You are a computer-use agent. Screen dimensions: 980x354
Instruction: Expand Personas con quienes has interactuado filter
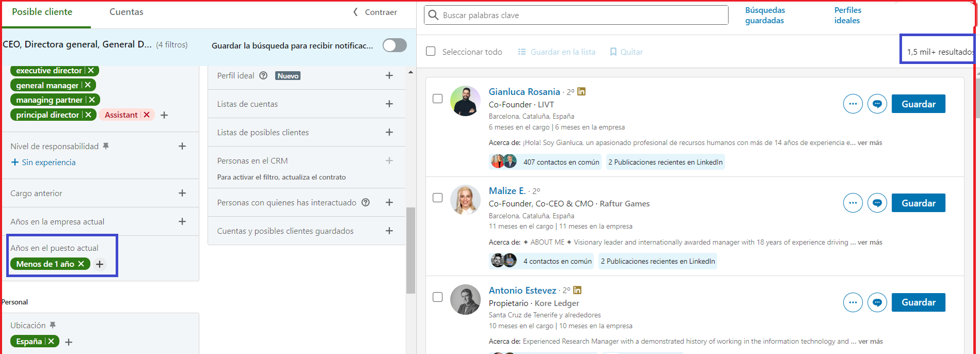(x=389, y=202)
